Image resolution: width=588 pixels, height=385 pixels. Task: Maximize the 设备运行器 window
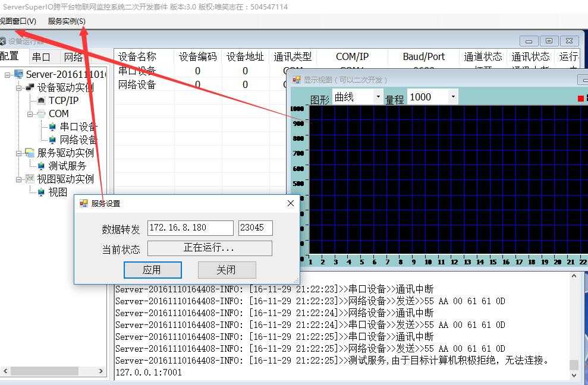549,41
